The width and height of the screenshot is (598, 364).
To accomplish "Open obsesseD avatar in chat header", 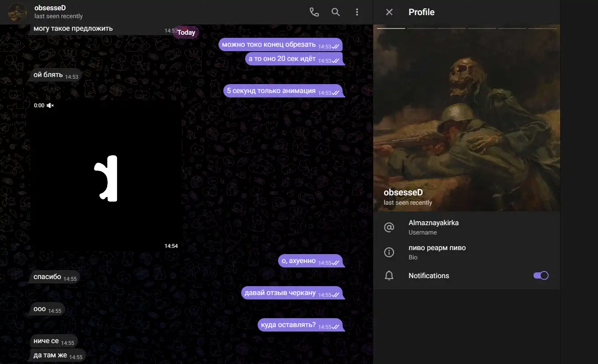I will tap(18, 12).
